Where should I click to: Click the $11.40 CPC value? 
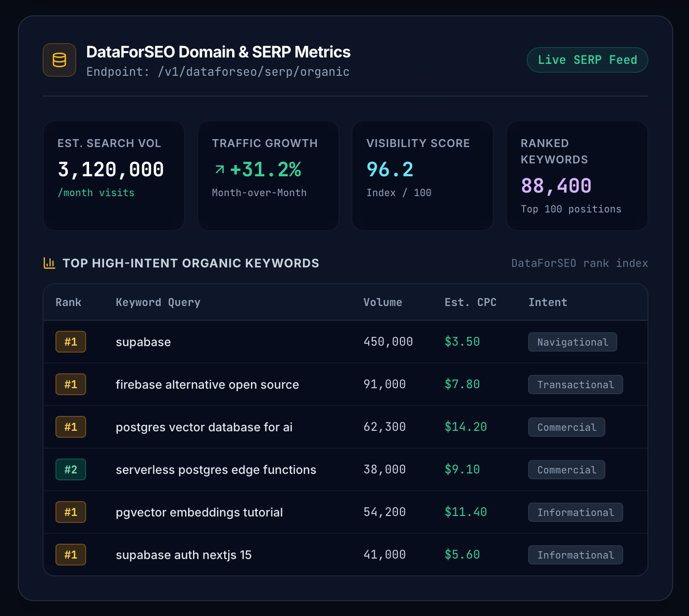point(466,512)
